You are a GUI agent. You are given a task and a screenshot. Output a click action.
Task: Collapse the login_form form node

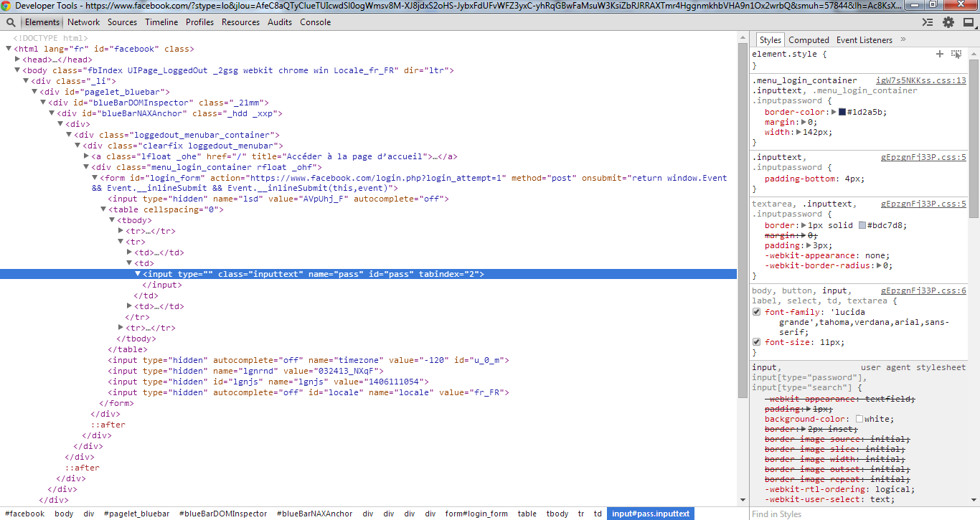pyautogui.click(x=95, y=178)
